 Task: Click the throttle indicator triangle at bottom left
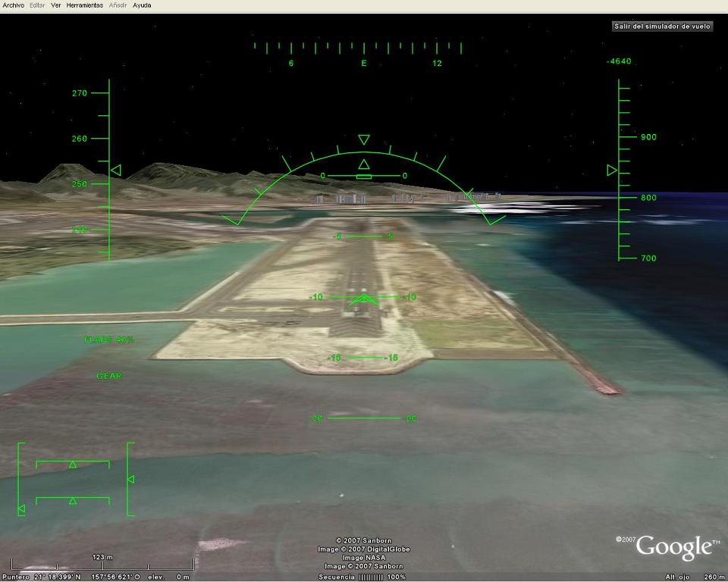pos(21,509)
